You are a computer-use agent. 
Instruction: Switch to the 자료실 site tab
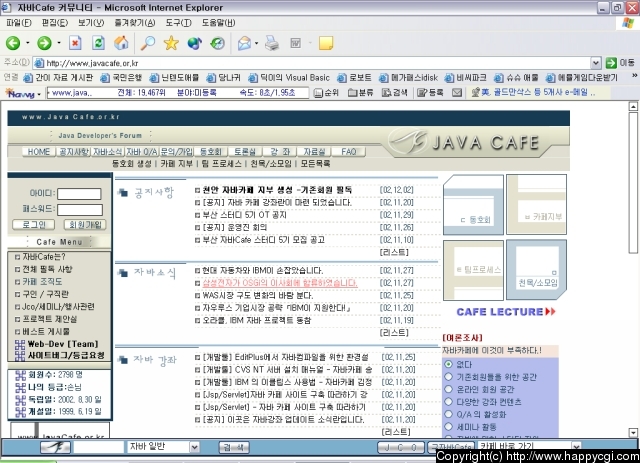tap(314, 152)
